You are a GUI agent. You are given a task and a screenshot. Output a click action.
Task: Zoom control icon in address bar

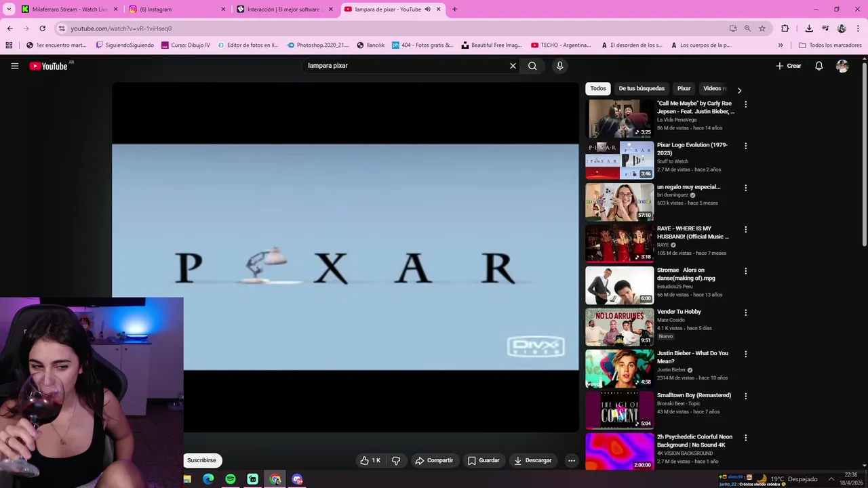tap(747, 28)
